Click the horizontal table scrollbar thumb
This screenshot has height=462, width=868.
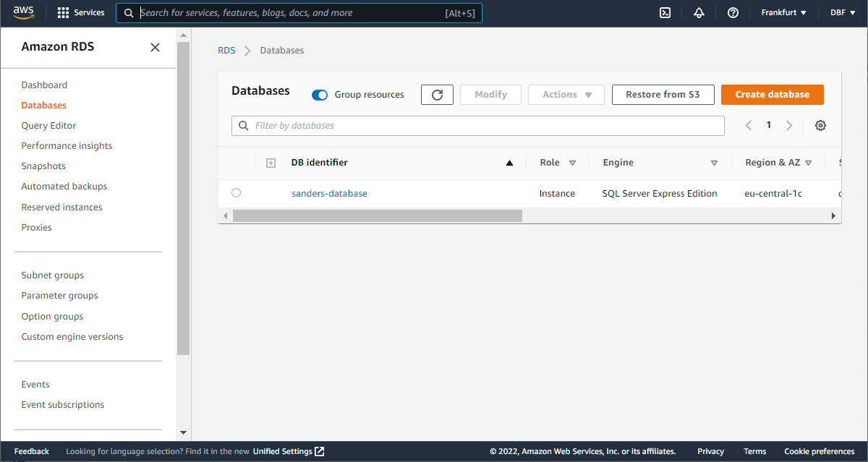[x=377, y=215]
